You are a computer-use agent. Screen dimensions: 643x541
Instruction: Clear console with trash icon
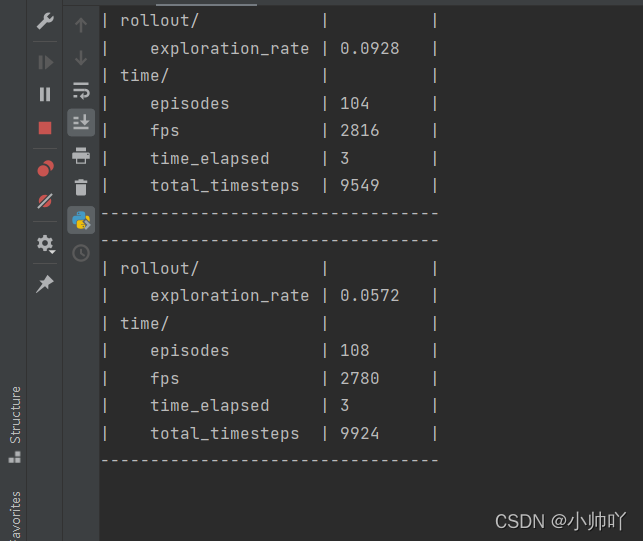[81, 187]
